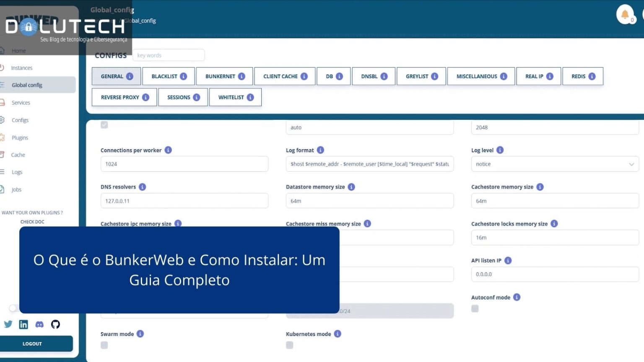Follow the CHECK DOC link
Screen dimensions: 644x362
click(32, 221)
